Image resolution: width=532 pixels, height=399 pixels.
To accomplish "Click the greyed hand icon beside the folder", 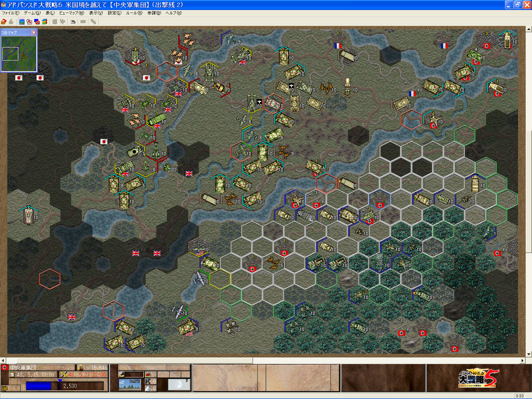I will tap(11, 22).
